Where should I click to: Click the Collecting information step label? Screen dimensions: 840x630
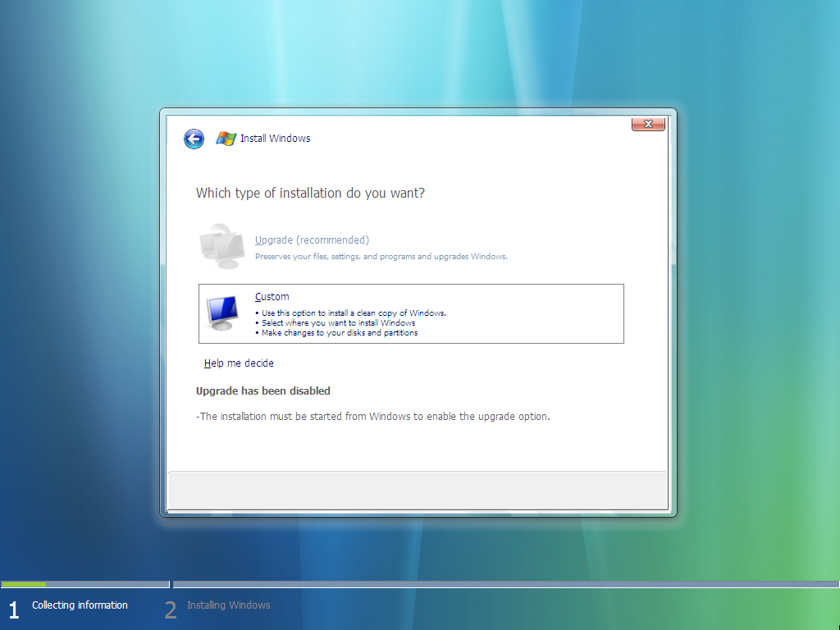(80, 605)
